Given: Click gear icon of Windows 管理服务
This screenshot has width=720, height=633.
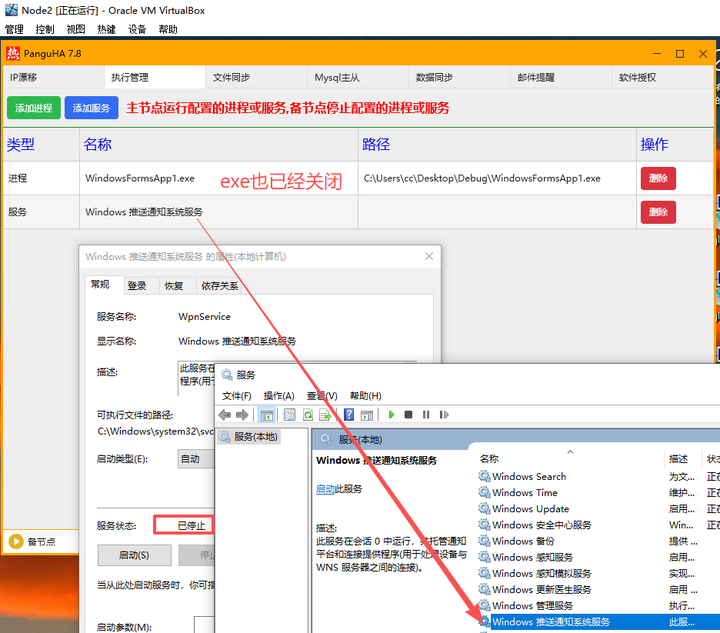Looking at the screenshot, I should (484, 605).
